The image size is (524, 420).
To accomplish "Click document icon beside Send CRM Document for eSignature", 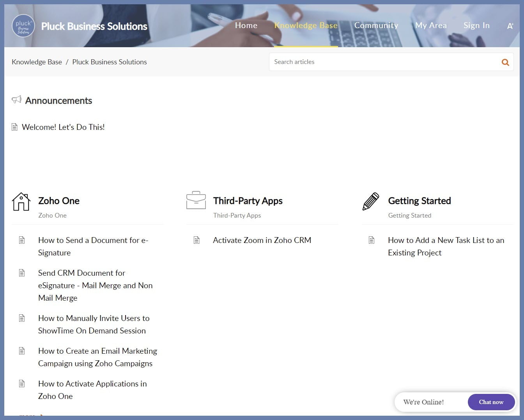I will [x=22, y=273].
